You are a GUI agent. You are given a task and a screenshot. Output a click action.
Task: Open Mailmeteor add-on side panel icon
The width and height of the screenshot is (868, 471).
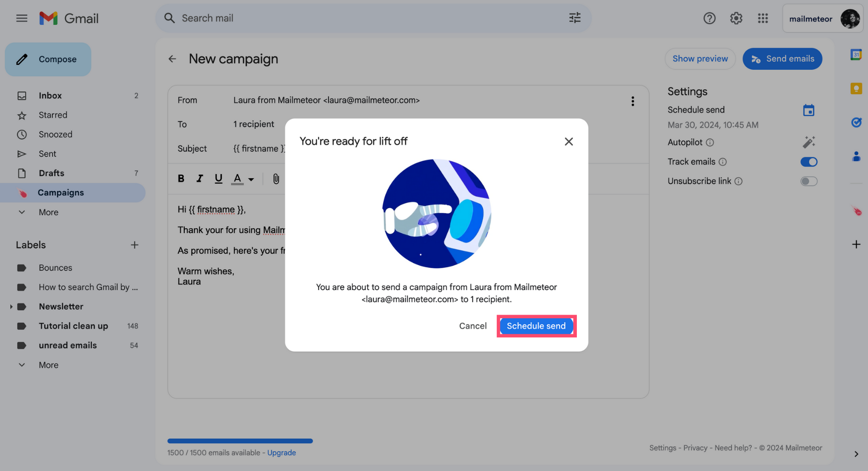856,211
